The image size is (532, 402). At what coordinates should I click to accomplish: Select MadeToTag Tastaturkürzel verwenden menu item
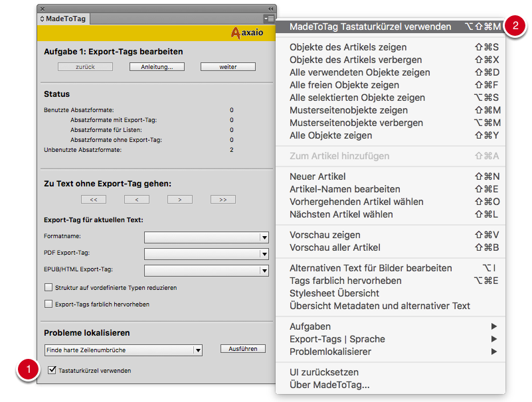click(x=390, y=27)
